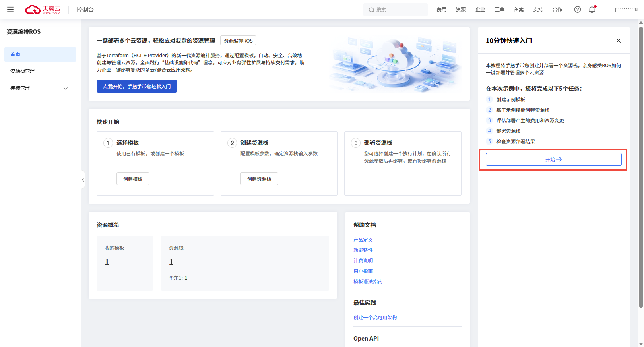Open the account username menu
Viewport: 644px width, 347px height.
[x=626, y=10]
